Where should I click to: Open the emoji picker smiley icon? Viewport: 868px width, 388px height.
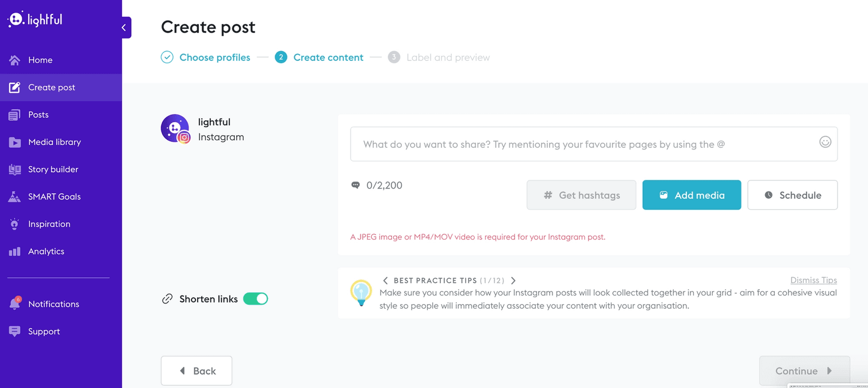(825, 142)
